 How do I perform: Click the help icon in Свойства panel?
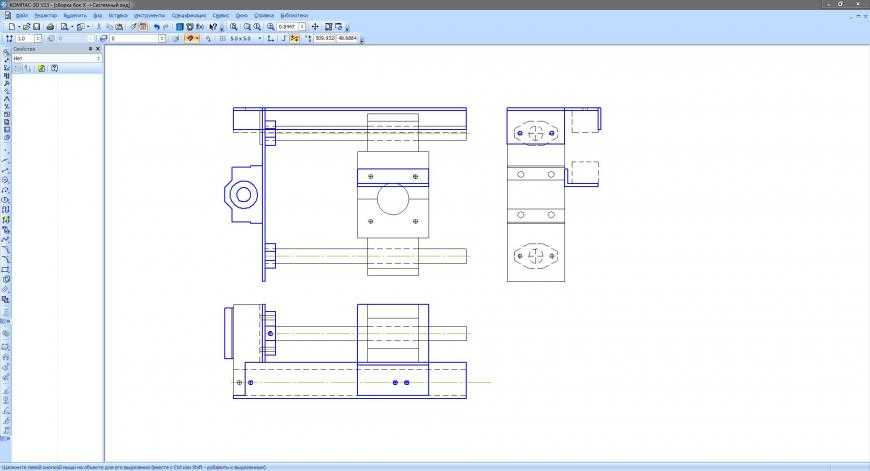coord(54,69)
